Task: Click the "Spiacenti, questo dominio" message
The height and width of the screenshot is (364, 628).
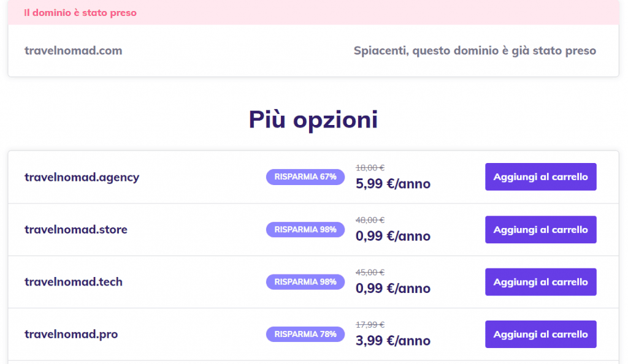Action: pyautogui.click(x=475, y=51)
